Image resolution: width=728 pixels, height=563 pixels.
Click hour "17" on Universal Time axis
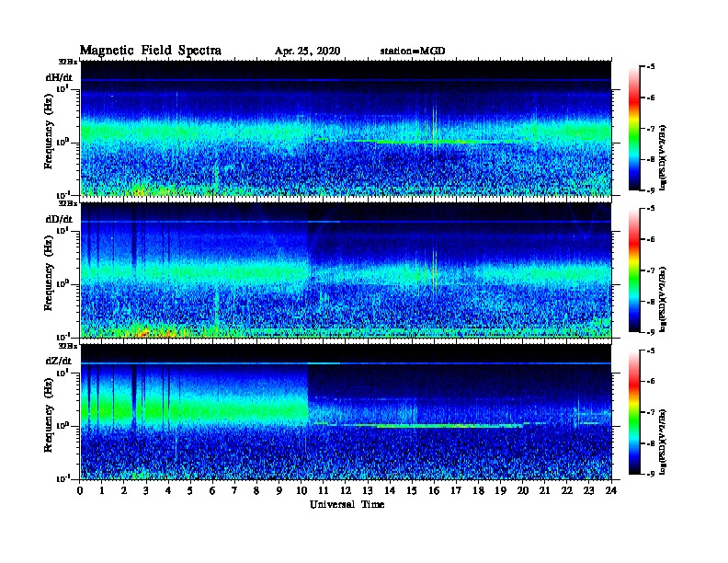point(456,490)
